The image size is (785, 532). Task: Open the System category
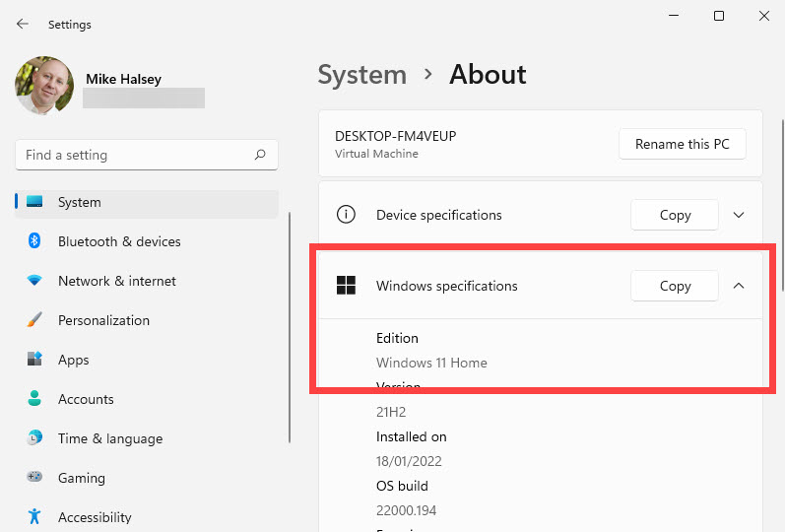[x=146, y=202]
